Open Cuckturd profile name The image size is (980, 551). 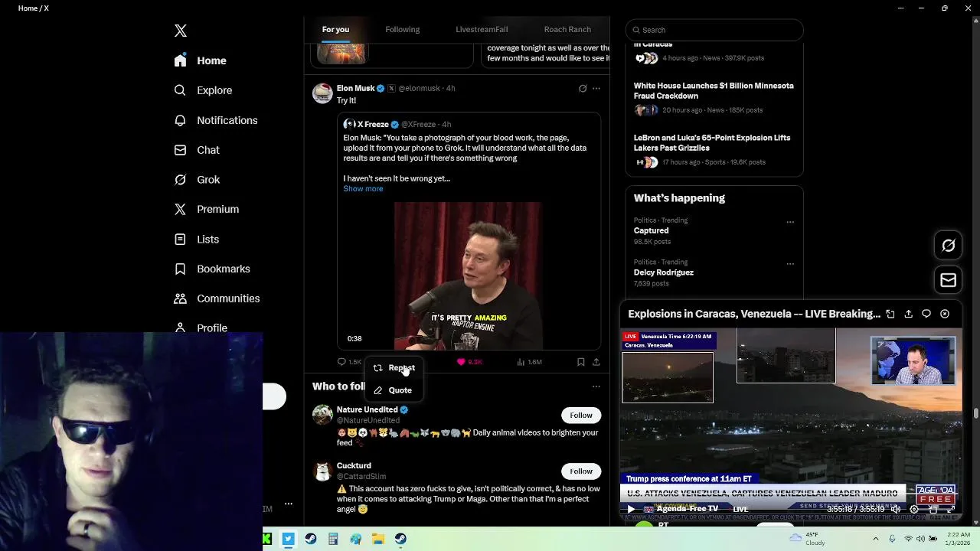[x=354, y=465]
